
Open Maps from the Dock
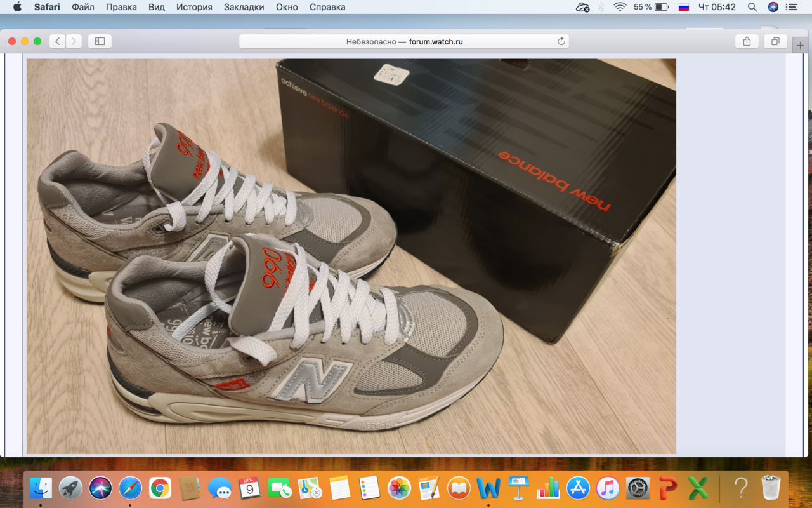pyautogui.click(x=310, y=488)
